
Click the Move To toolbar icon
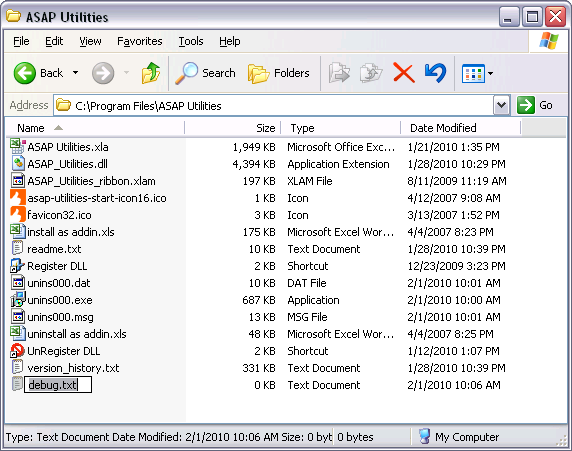click(x=339, y=73)
